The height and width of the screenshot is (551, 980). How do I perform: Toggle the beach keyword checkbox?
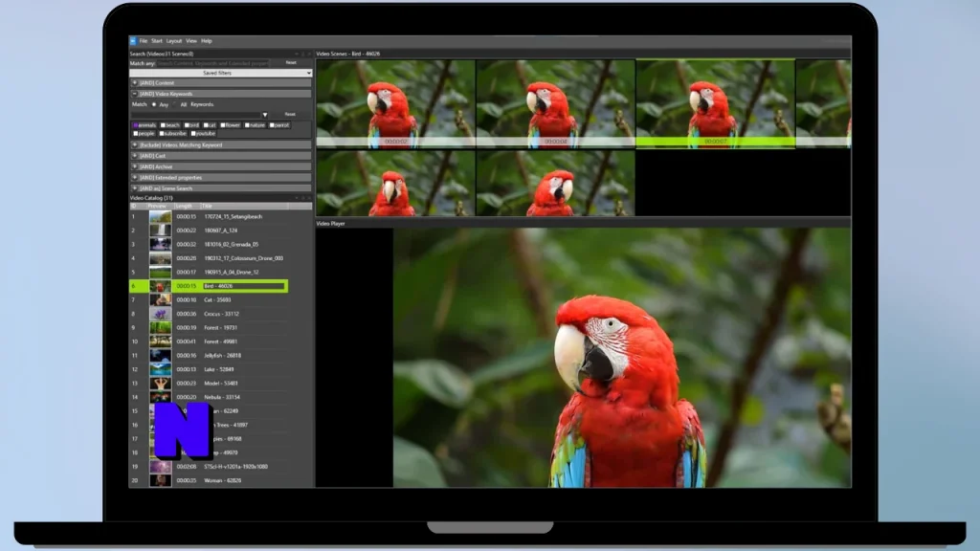pyautogui.click(x=163, y=125)
